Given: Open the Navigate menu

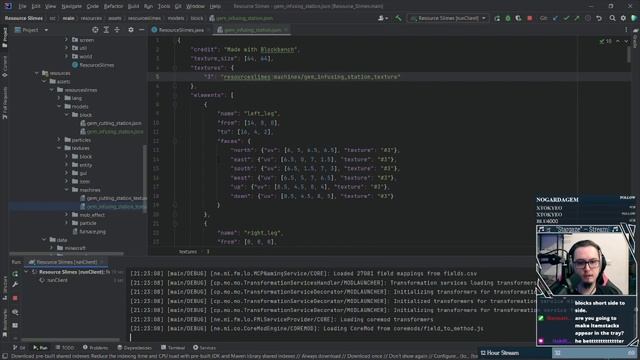Looking at the screenshot, I should (71, 6).
